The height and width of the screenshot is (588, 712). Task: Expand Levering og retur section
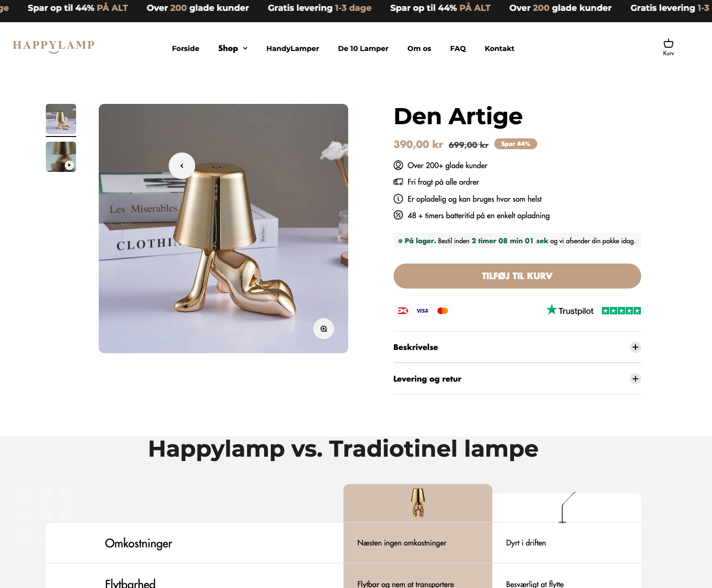click(517, 379)
